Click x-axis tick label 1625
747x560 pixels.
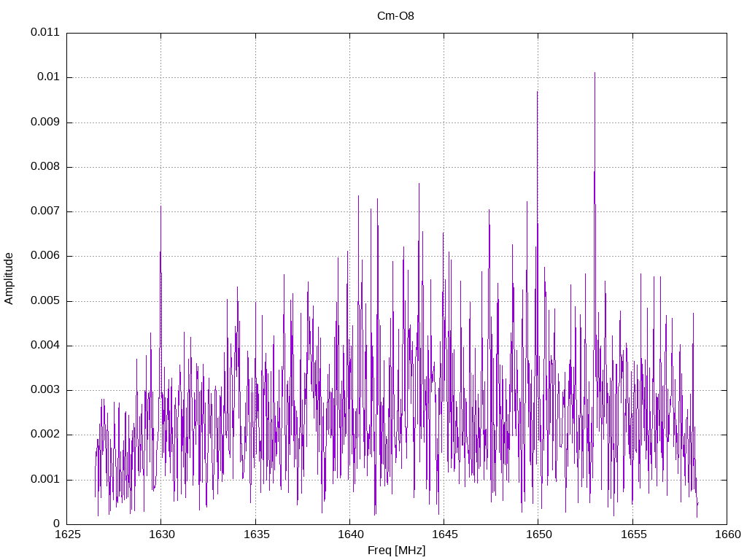coord(68,534)
